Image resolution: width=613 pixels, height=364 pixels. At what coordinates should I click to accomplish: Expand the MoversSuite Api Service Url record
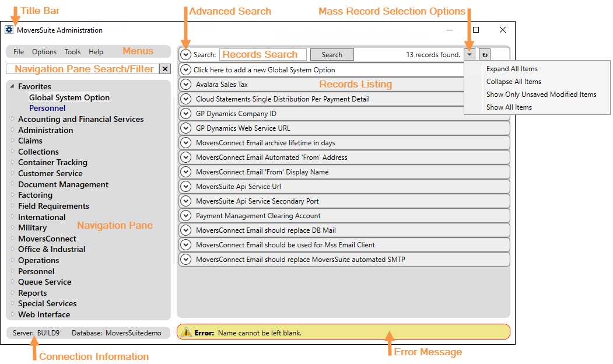coord(186,187)
